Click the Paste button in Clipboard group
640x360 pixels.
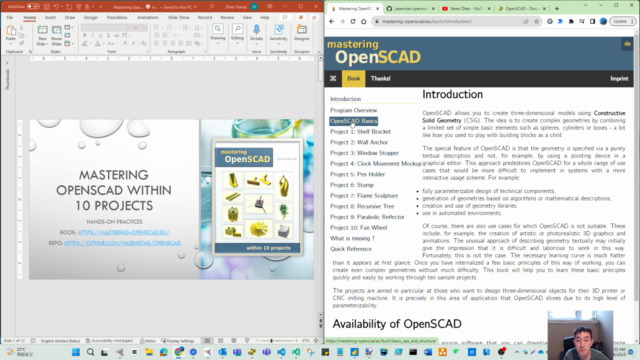[11, 35]
